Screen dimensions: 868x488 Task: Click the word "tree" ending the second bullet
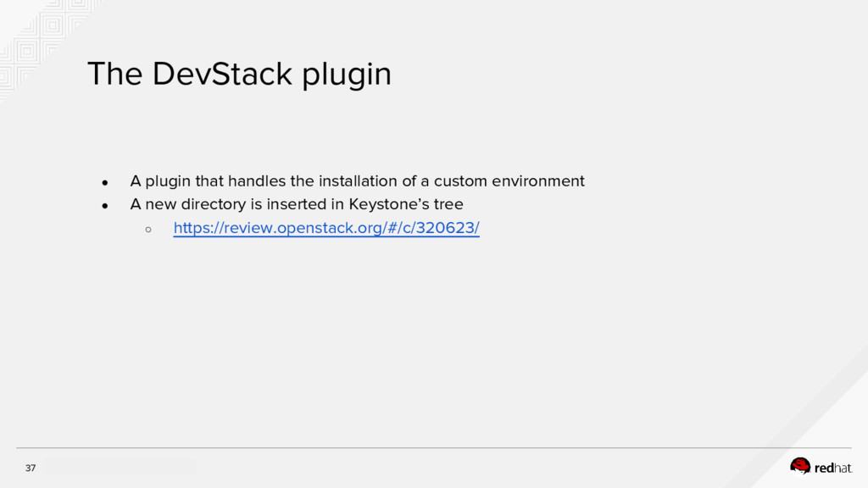(448, 204)
